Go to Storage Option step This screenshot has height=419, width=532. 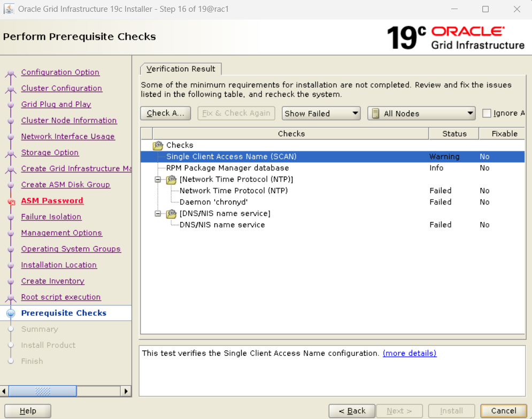[x=50, y=153]
